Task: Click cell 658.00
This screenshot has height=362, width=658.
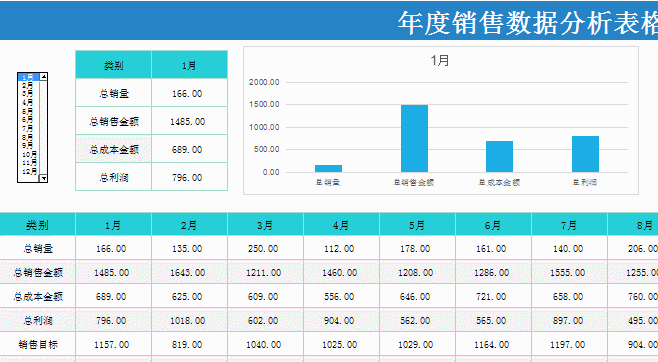Action: click(x=569, y=296)
